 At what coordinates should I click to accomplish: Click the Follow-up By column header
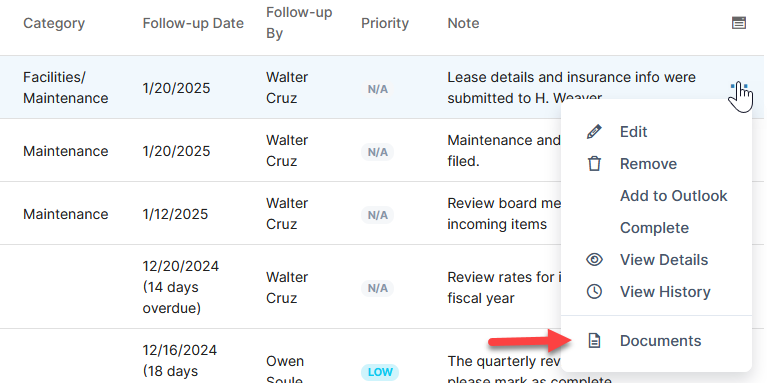tap(299, 23)
